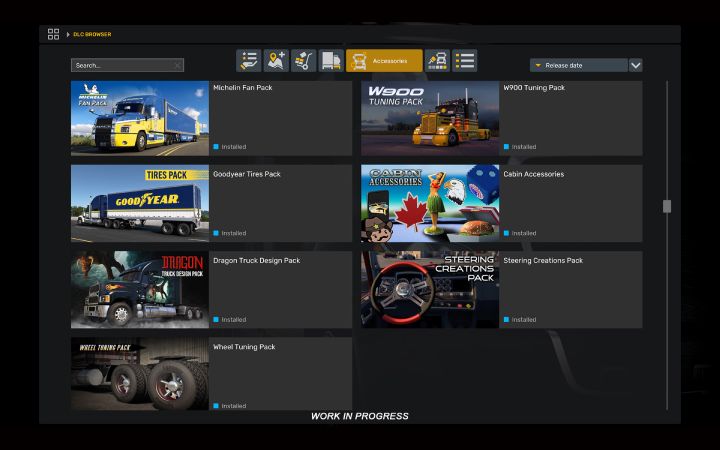This screenshot has width=720, height=450.
Task: Switch to the map expansions tab
Action: pyautogui.click(x=276, y=61)
